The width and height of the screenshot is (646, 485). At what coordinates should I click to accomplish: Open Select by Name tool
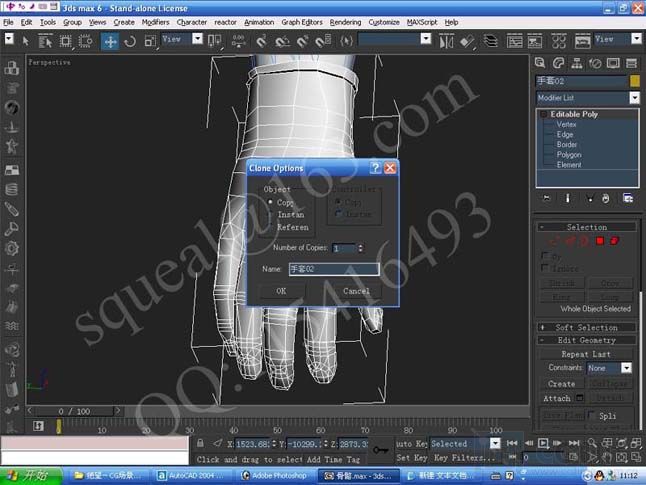(45, 41)
